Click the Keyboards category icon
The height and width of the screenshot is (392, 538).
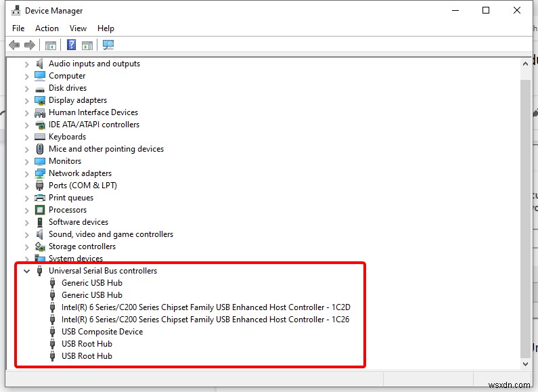[40, 137]
